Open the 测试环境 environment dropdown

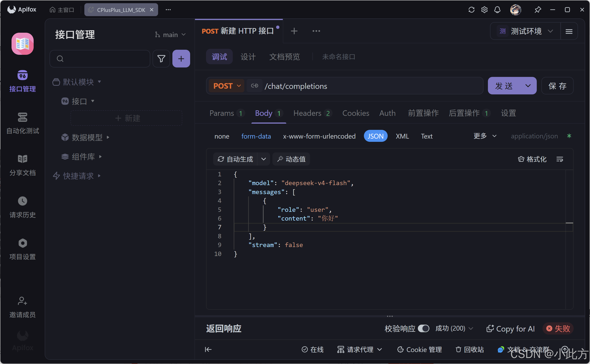coord(525,31)
